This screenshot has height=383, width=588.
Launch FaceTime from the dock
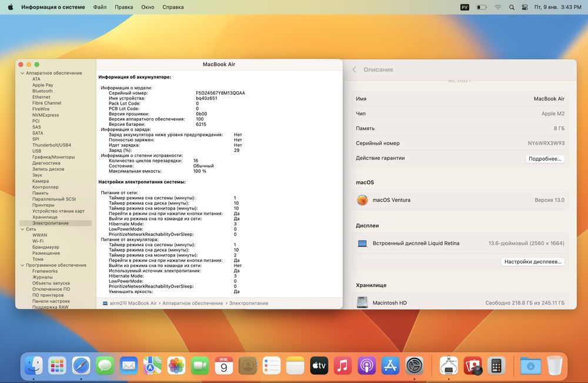(x=200, y=365)
